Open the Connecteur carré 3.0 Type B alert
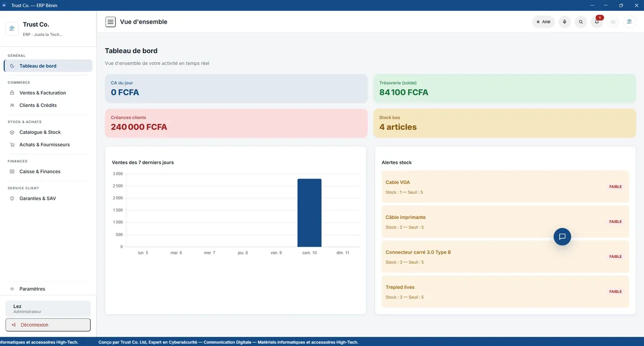Image resolution: width=644 pixels, height=346 pixels. [x=505, y=257]
